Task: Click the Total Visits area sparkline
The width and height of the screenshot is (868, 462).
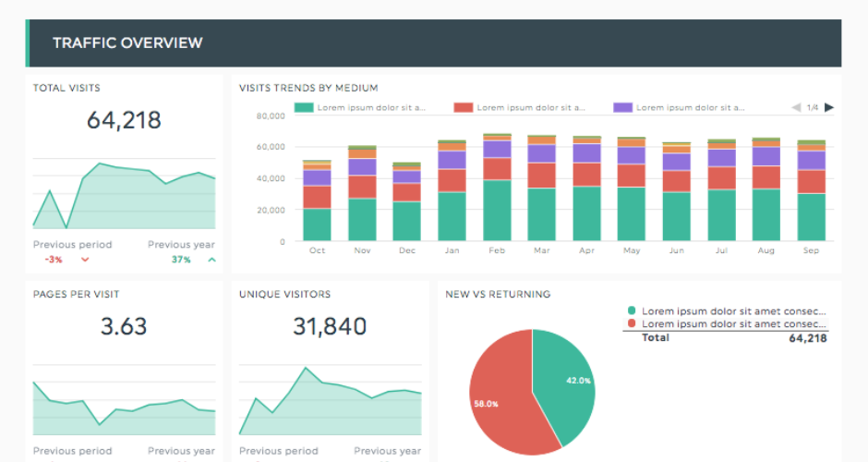Action: click(x=124, y=199)
